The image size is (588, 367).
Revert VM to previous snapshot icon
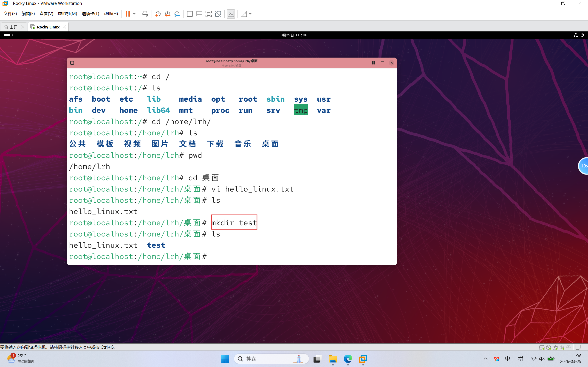click(167, 14)
